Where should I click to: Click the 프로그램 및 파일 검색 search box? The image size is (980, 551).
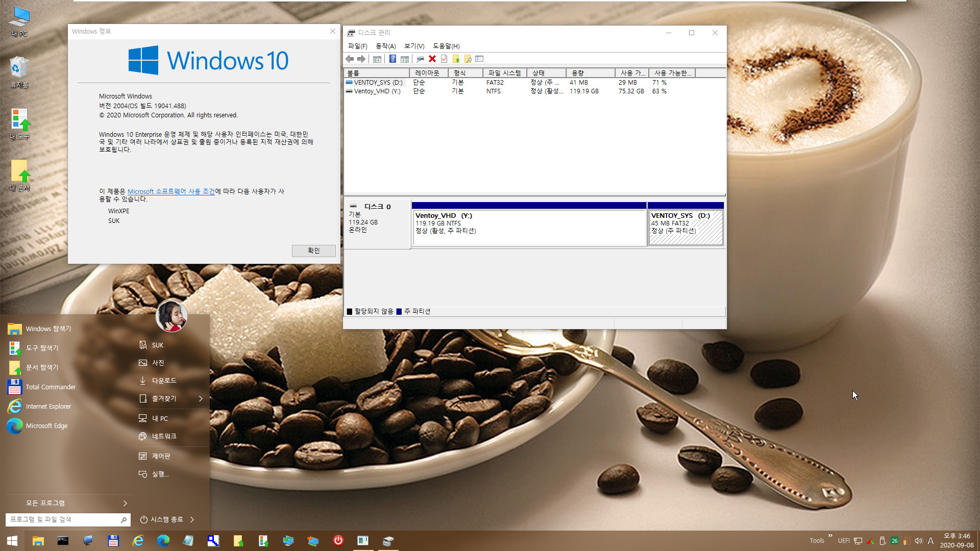[x=68, y=519]
